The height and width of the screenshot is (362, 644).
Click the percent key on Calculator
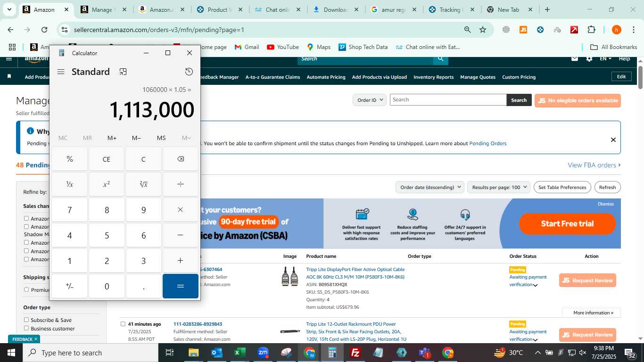pos(69,159)
